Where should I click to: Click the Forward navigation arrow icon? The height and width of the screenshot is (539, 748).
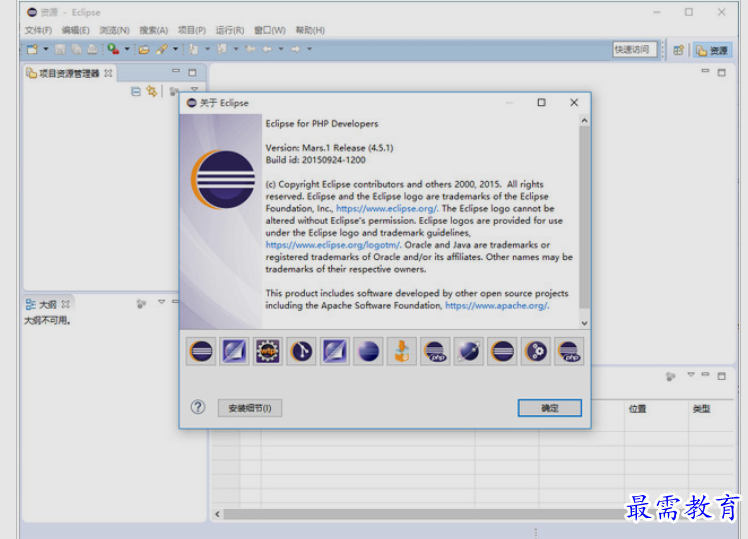pyautogui.click(x=296, y=49)
